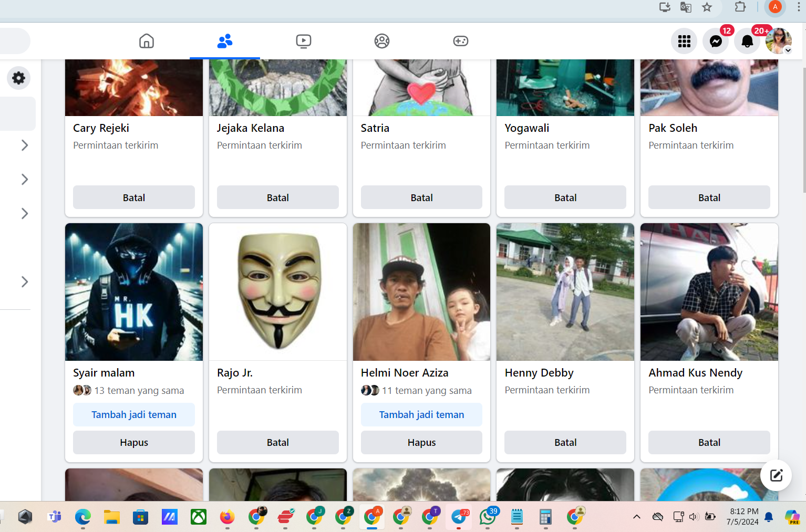
Task: Open the Chrome three-dot menu
Action: (x=799, y=7)
